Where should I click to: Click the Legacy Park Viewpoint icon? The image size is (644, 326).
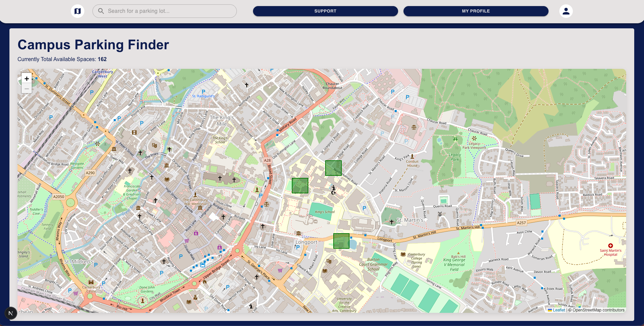pos(474,138)
